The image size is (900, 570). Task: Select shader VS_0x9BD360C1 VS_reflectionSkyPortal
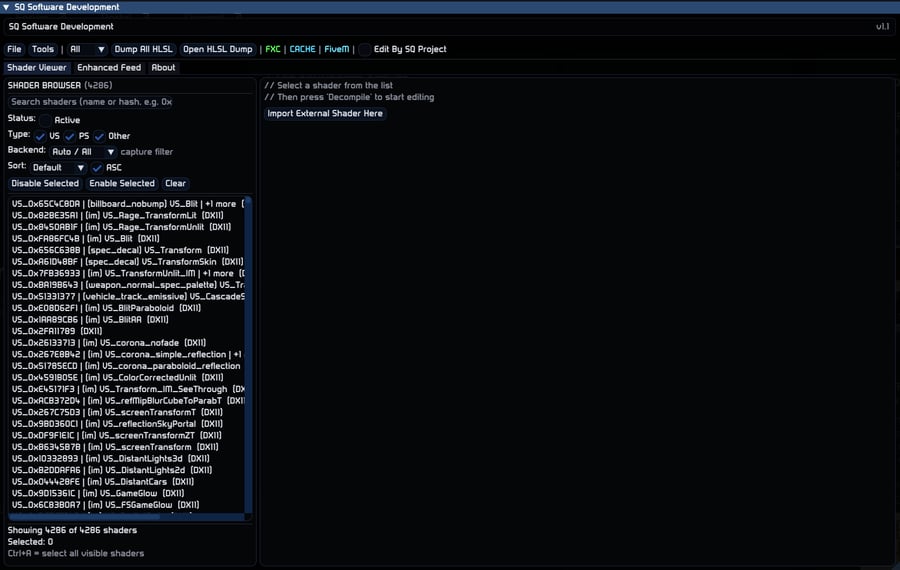point(127,424)
